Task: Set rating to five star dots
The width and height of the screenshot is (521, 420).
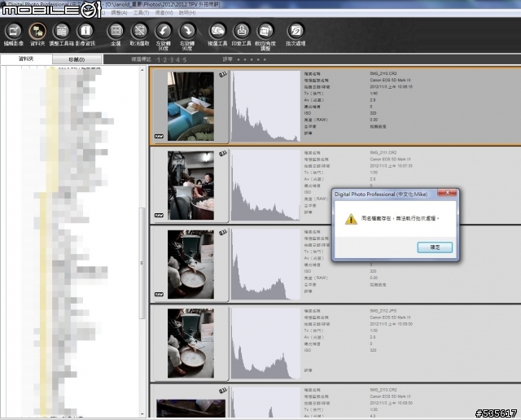Action: 265,59
